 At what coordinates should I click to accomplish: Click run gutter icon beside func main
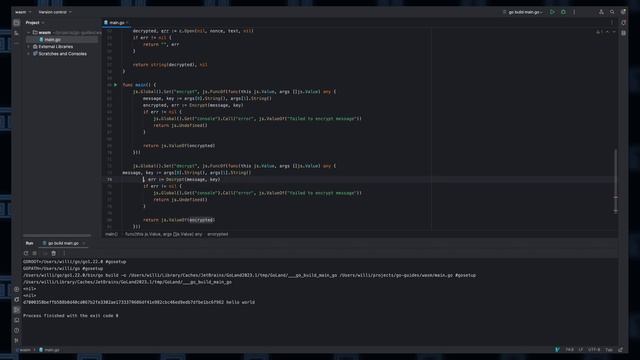pos(116,85)
